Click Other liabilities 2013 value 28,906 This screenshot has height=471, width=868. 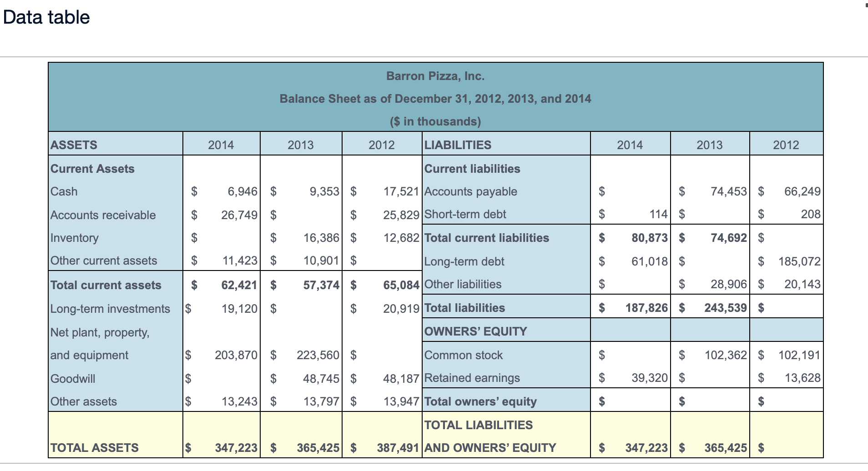[729, 284]
